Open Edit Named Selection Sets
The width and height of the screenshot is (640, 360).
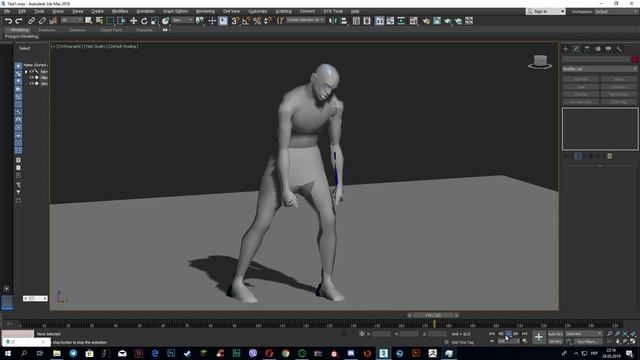click(280, 20)
